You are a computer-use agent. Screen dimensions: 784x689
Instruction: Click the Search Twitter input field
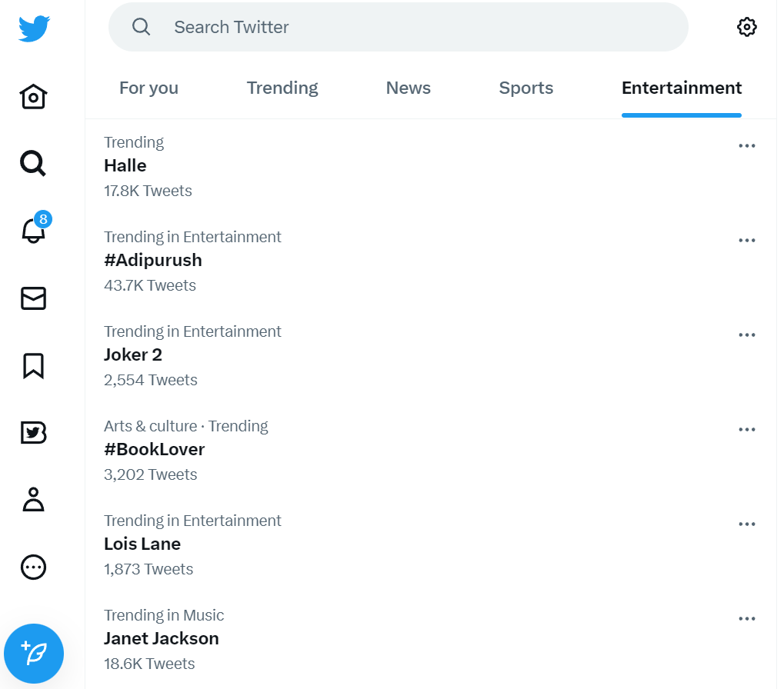398,27
